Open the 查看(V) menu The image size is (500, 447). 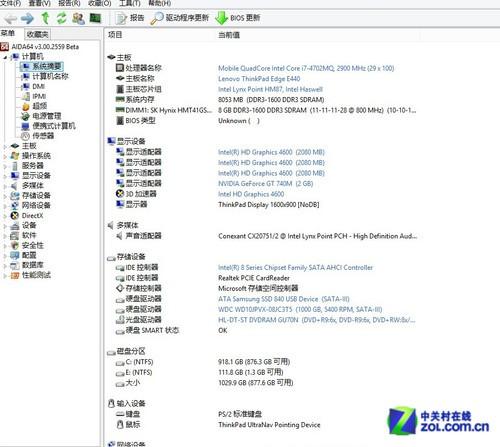(40, 3)
